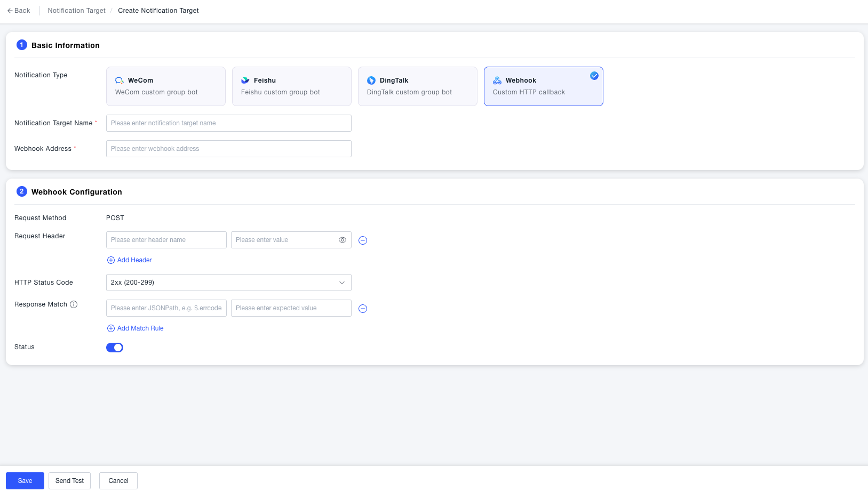Click the Response Match info icon

tap(74, 304)
